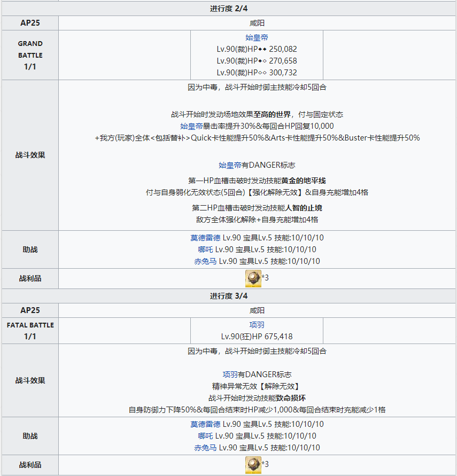The height and width of the screenshot is (476, 457).
Task: Open 项羽 link before 有DANGER标志
Action: pyautogui.click(x=230, y=374)
